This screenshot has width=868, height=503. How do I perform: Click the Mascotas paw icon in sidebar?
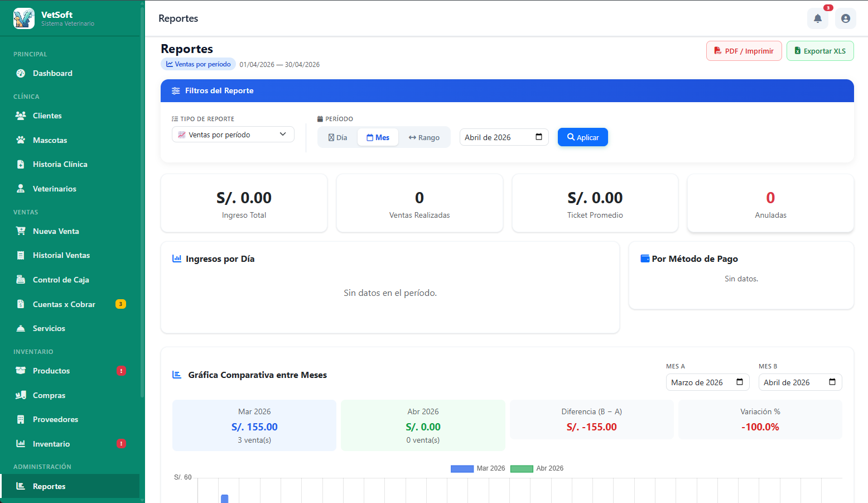21,140
